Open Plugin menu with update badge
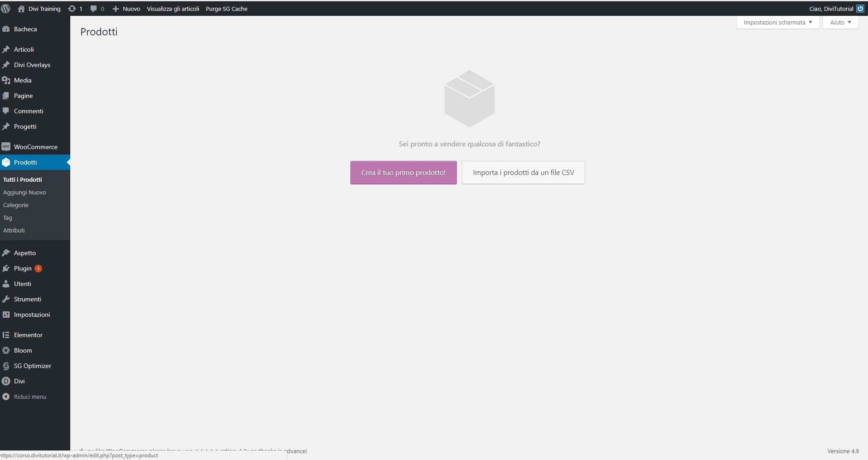The height and width of the screenshot is (460, 868). [23, 268]
